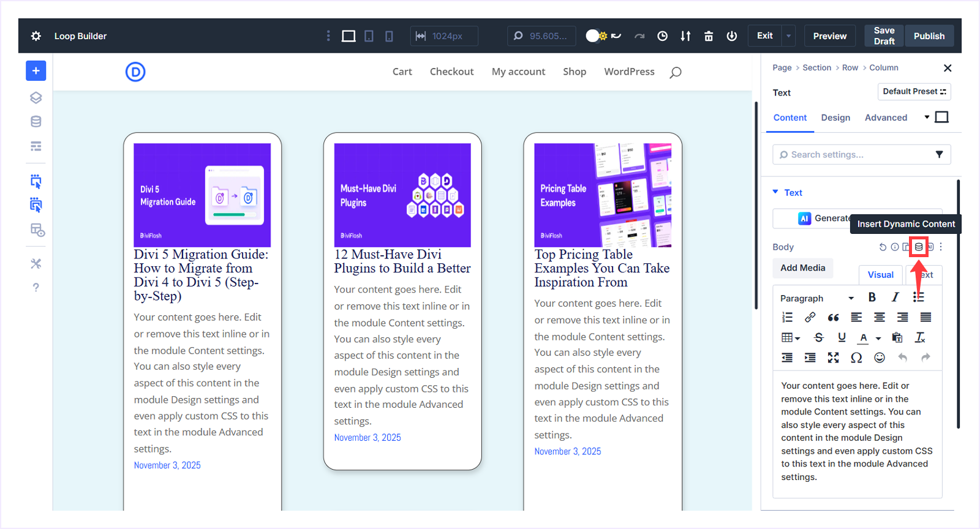Open Default Preset dropdown
Viewport: 980px width, 529px height.
point(914,92)
